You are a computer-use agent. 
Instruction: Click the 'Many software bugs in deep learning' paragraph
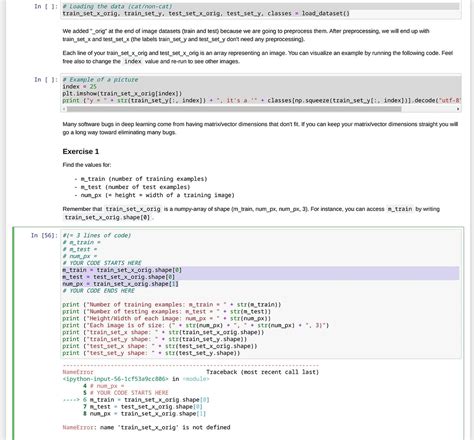click(260, 128)
